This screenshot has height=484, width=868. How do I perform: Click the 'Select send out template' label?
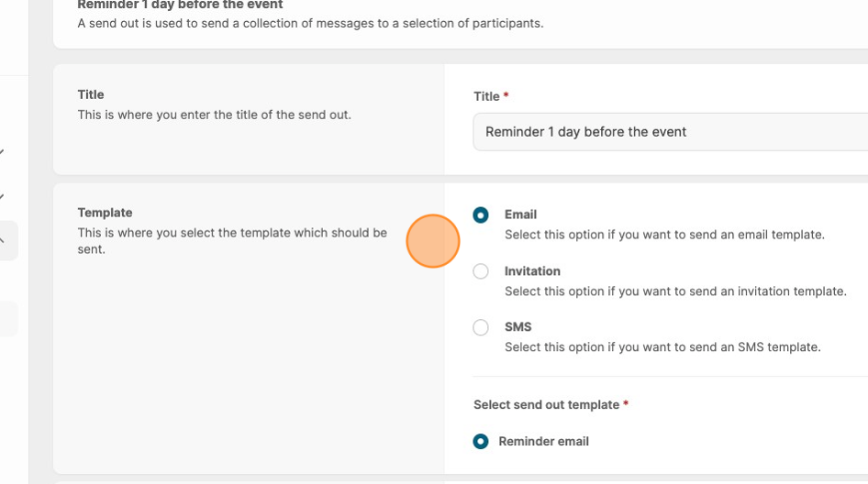pos(546,404)
